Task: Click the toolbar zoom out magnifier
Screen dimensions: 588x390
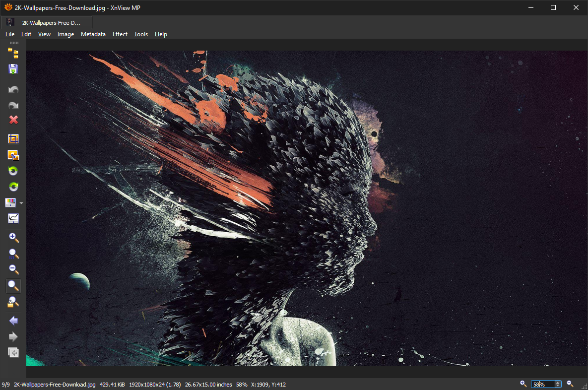Action: click(x=13, y=269)
